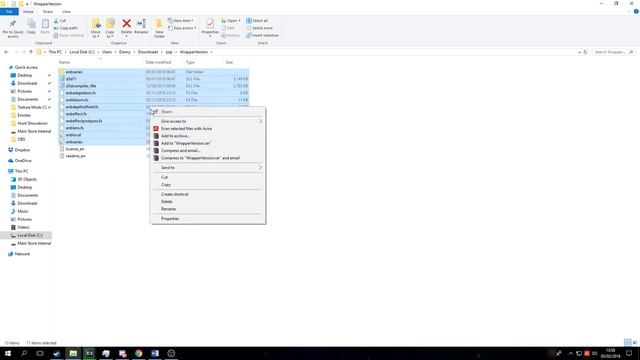
Task: Click Paste shortcut in the ribbon
Action: pyautogui.click(x=69, y=35)
